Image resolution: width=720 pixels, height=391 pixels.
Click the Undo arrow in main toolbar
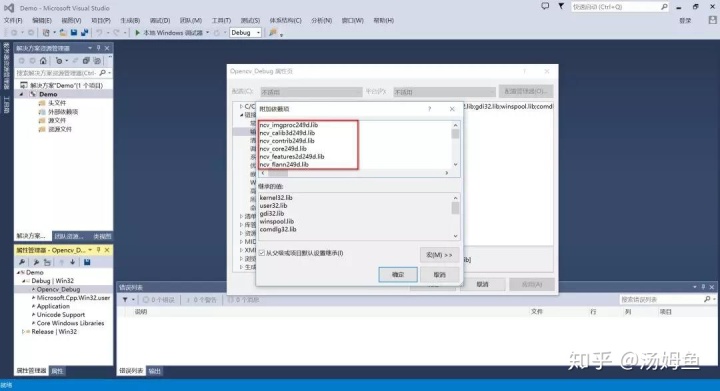(x=99, y=33)
